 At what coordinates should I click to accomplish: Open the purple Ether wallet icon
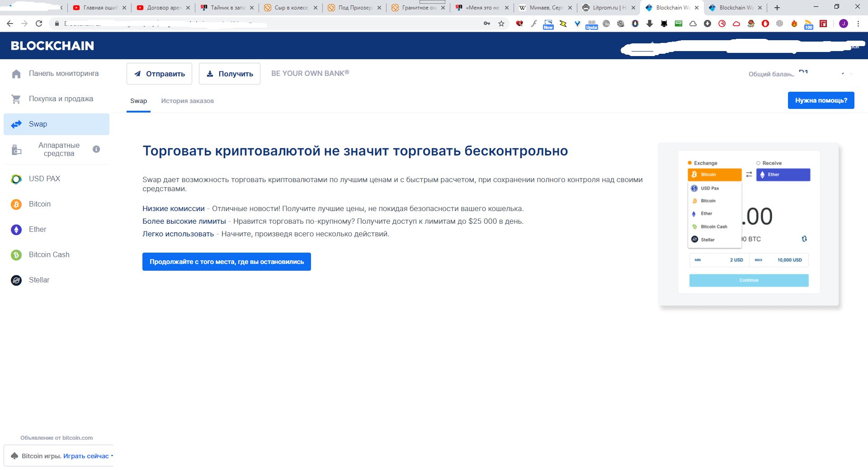(16, 230)
